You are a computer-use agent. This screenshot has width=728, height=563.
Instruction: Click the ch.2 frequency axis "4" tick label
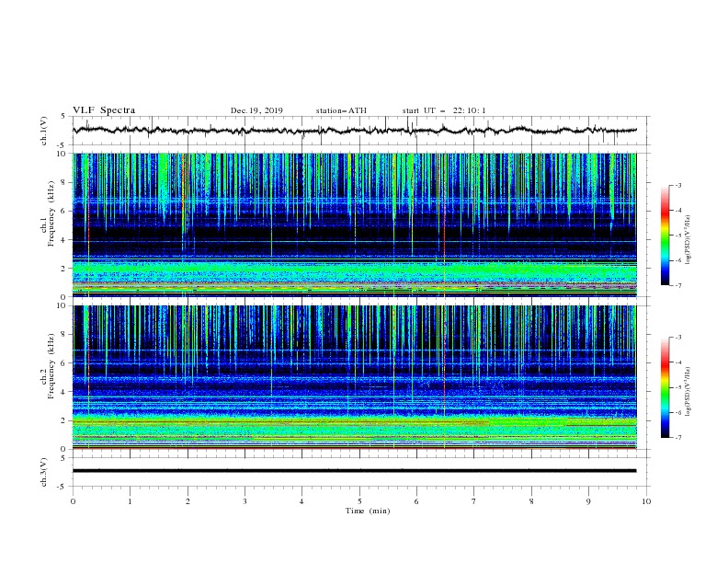(65, 392)
